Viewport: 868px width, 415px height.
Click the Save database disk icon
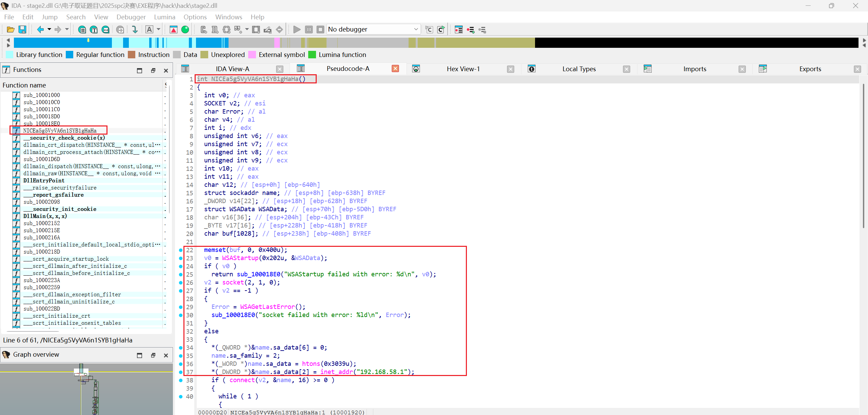tap(22, 29)
